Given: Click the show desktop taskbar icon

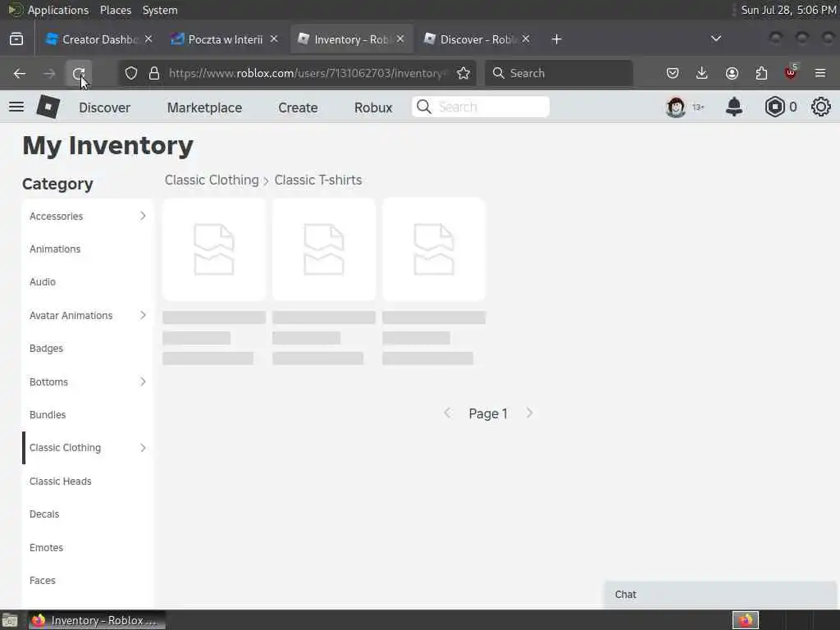Looking at the screenshot, I should (10, 620).
